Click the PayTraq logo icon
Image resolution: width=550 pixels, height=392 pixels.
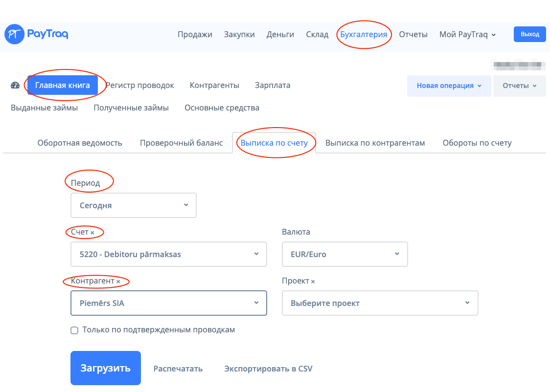[x=14, y=34]
